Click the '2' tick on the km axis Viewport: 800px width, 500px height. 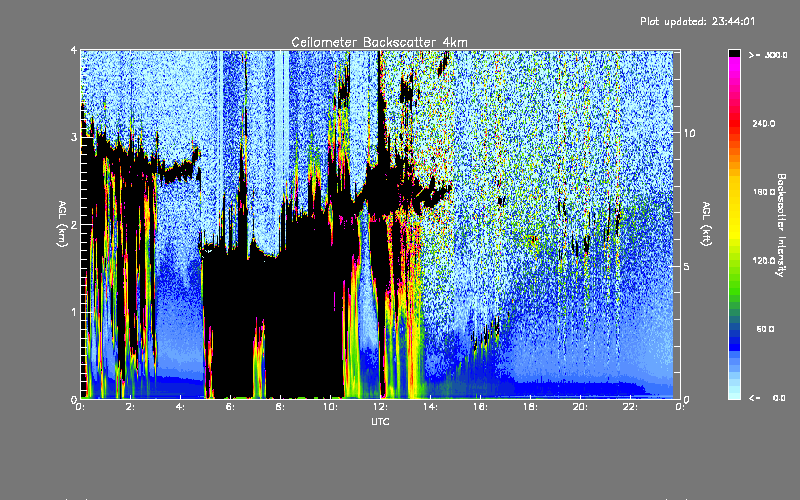click(x=74, y=224)
